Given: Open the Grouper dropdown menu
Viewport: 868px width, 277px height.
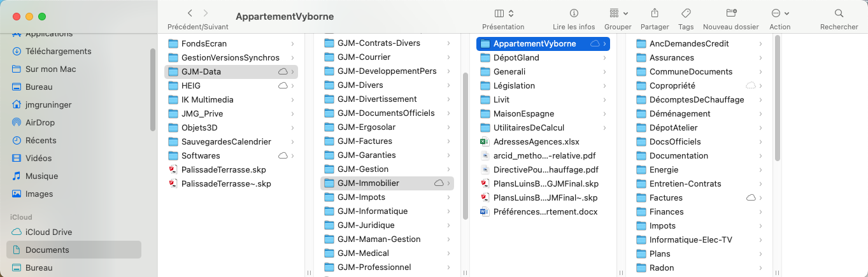Looking at the screenshot, I should [x=617, y=13].
